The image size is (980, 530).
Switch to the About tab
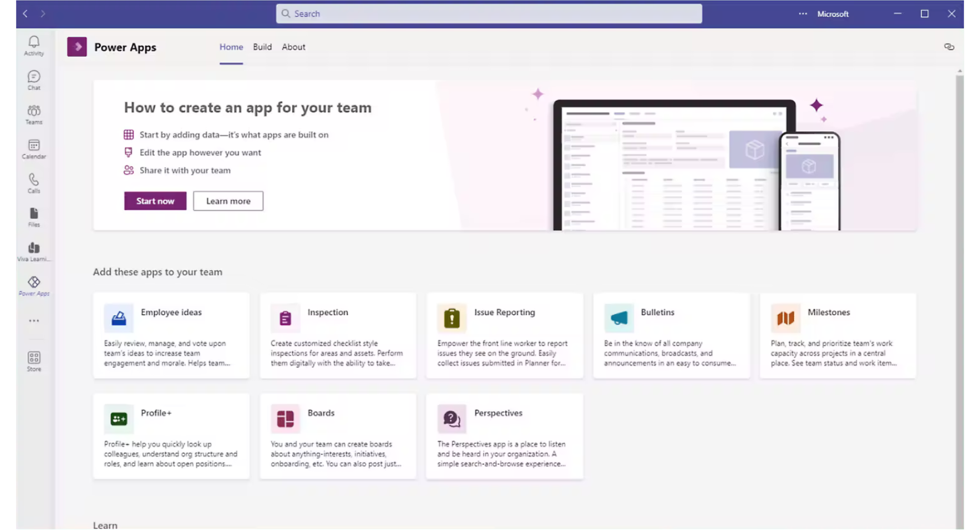pos(294,47)
